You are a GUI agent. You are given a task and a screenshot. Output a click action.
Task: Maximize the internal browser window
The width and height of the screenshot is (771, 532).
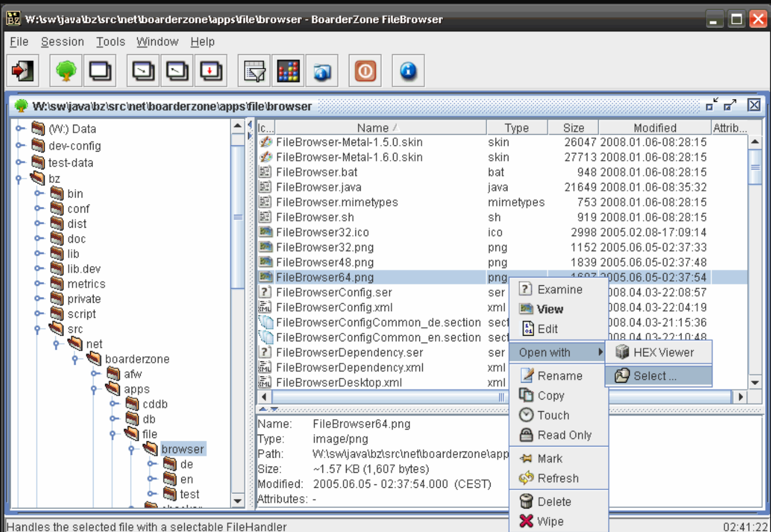(x=729, y=105)
